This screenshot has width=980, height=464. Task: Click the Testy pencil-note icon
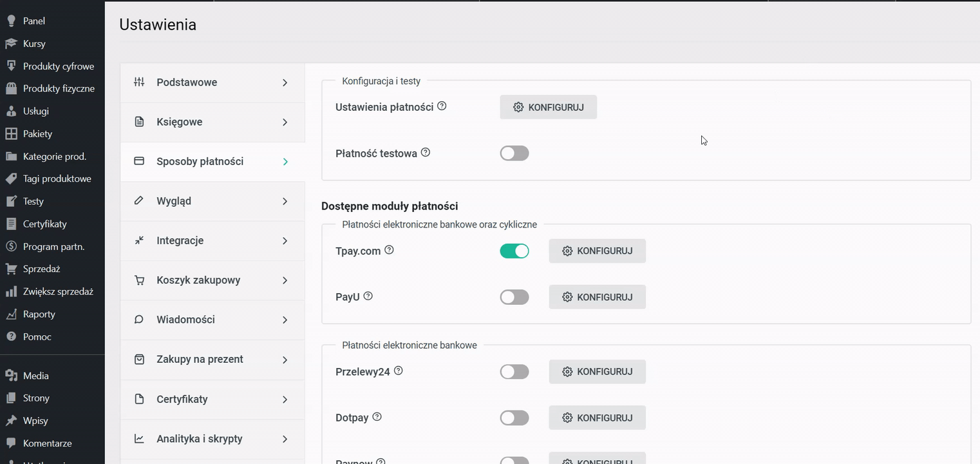tap(11, 201)
